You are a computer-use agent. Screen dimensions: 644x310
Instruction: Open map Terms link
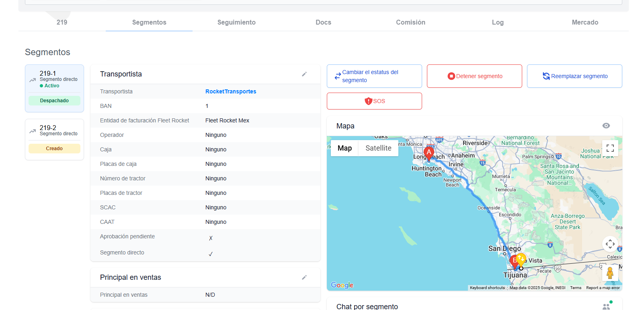(x=576, y=288)
